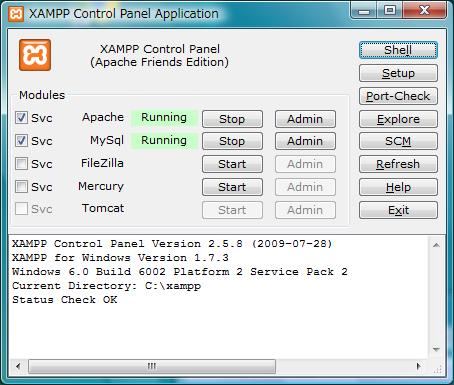Click the Explore button

pyautogui.click(x=398, y=119)
